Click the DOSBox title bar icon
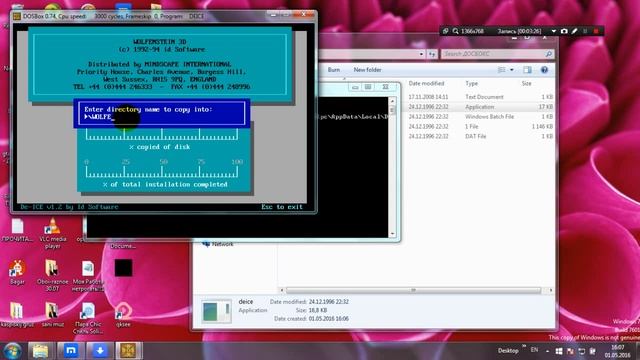This screenshot has width=640, height=360. [x=17, y=16]
